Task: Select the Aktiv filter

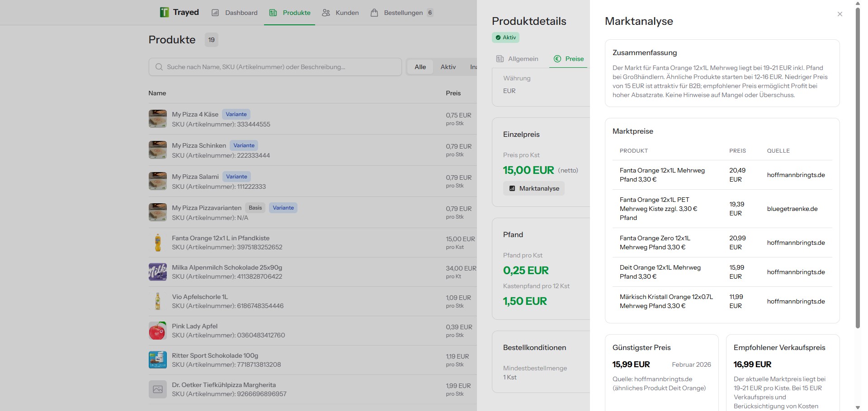Action: click(448, 67)
